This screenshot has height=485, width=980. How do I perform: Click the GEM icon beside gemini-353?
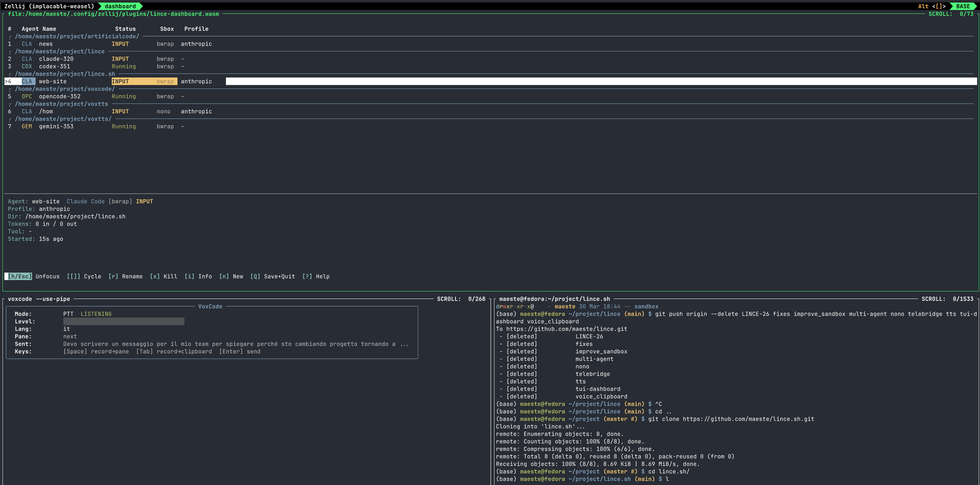pos(26,126)
